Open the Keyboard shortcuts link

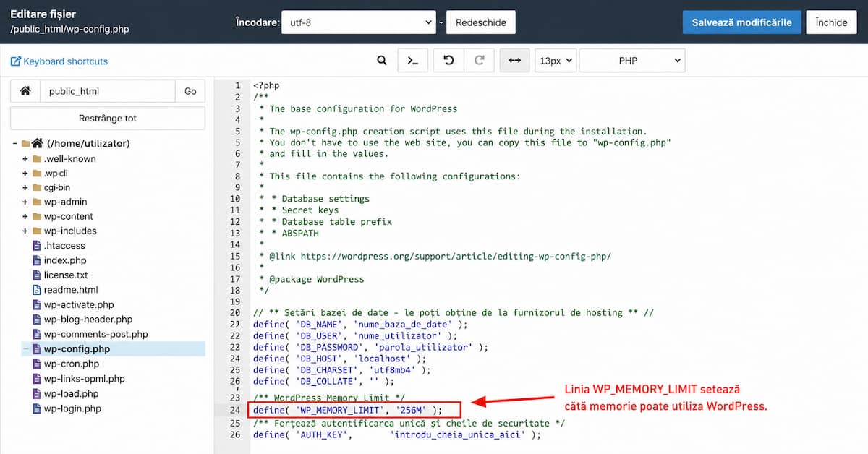click(x=65, y=61)
